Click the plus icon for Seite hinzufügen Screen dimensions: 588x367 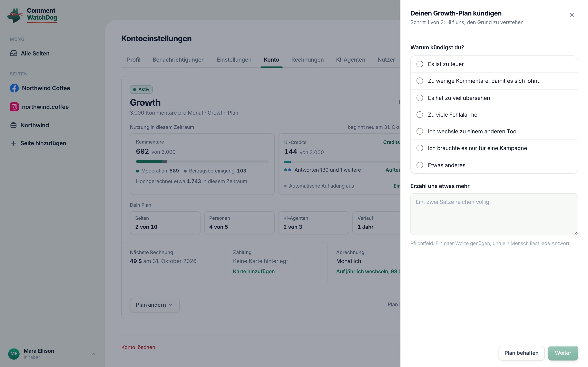tap(13, 143)
